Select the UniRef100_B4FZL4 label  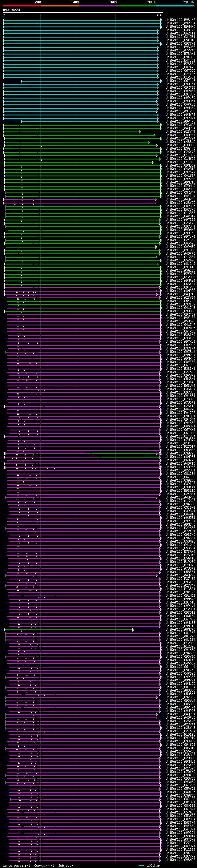click(180, 196)
